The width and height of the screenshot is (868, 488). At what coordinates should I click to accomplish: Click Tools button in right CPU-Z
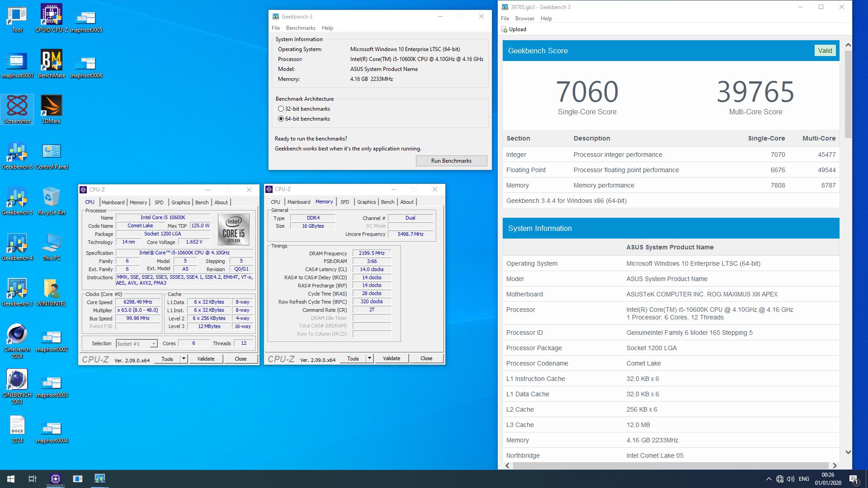[353, 358]
